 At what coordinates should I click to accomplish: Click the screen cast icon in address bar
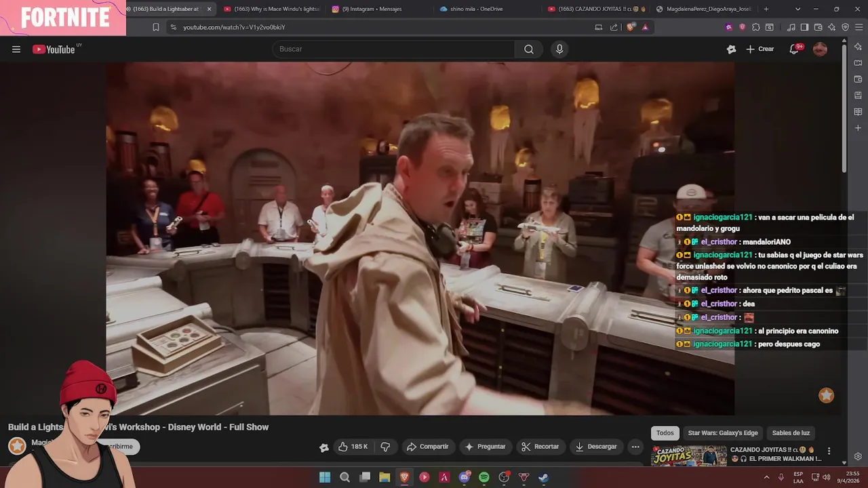coord(598,27)
